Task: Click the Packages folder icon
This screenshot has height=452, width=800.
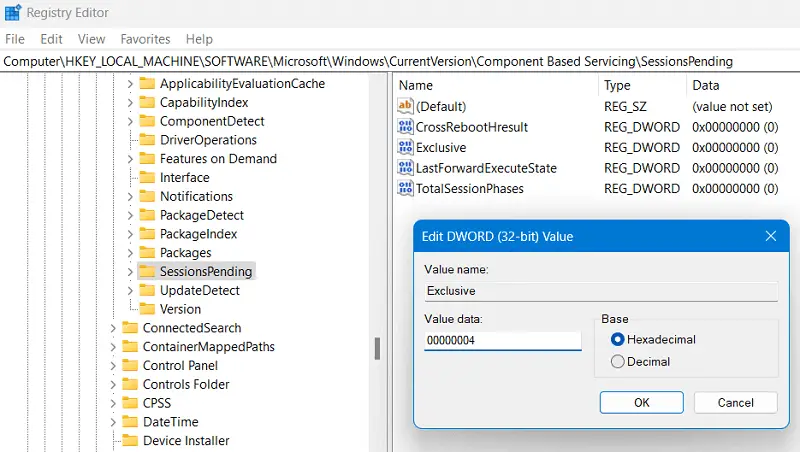Action: point(147,253)
